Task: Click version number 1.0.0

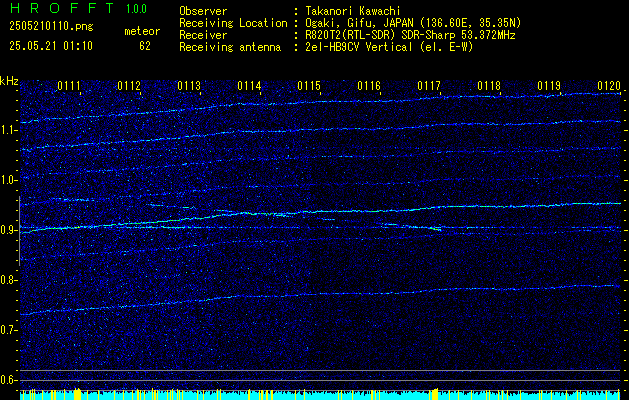Action: 136,8
